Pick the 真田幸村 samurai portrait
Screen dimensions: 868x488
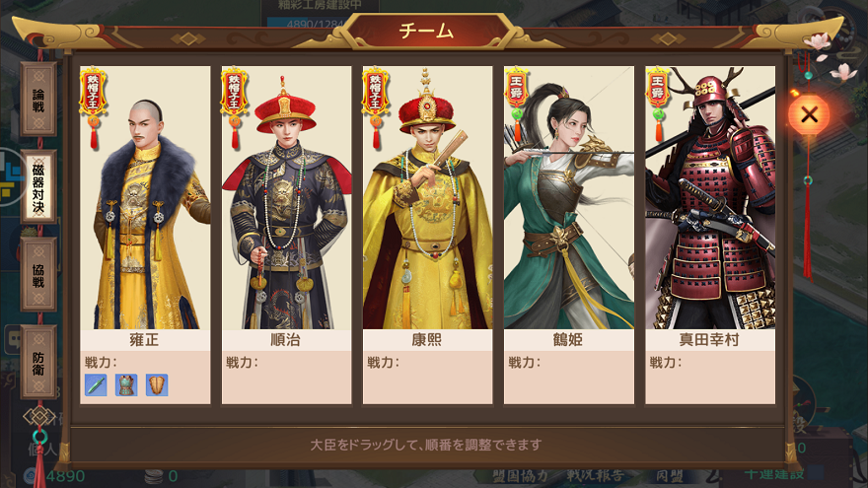point(710,198)
